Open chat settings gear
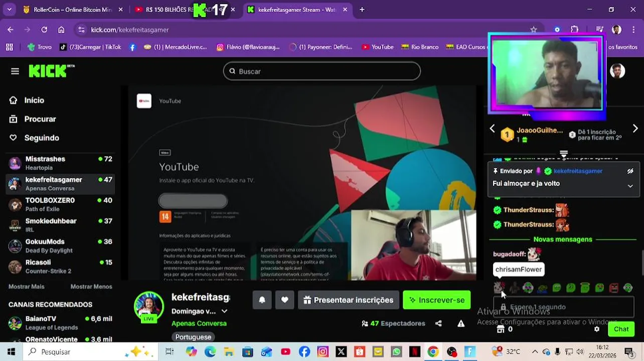This screenshot has height=361, width=644. tap(596, 329)
